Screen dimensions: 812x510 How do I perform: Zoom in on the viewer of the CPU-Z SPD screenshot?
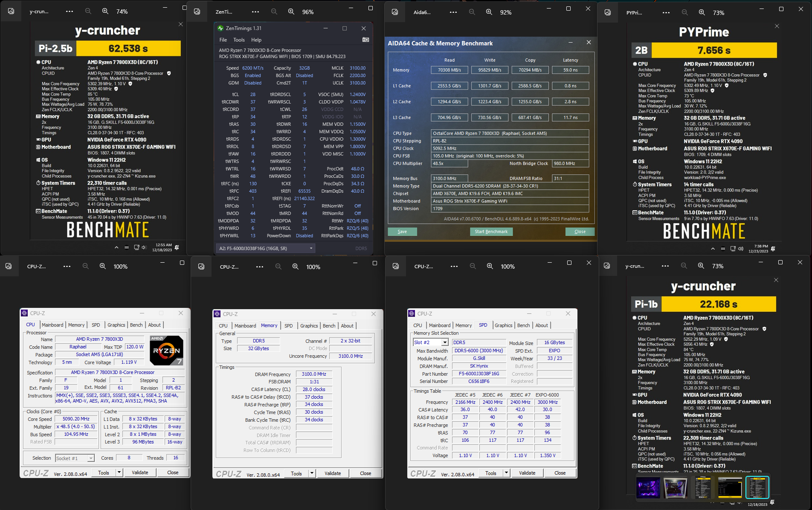click(x=490, y=266)
